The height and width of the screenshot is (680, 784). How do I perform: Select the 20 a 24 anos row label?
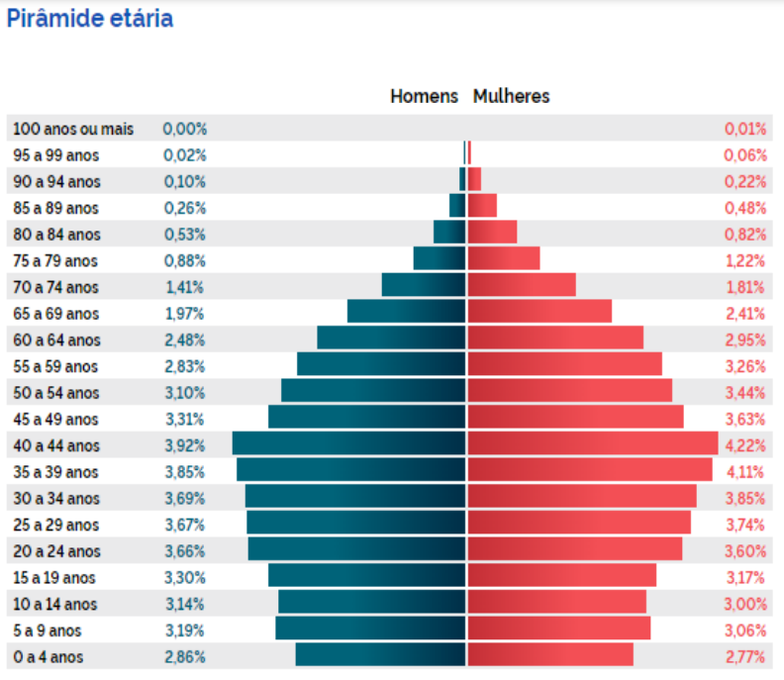point(56,551)
